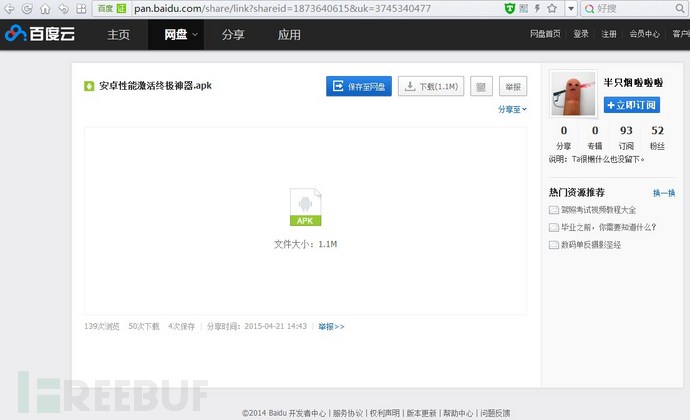690x420 pixels.
Task: Click the address bar URL field
Action: coord(282,8)
